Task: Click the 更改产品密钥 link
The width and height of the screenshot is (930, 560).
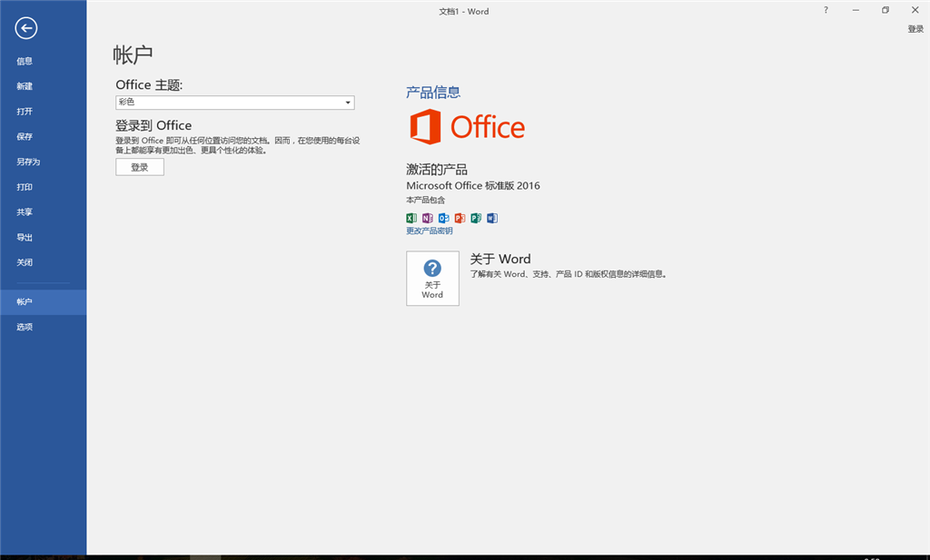Action: [430, 231]
